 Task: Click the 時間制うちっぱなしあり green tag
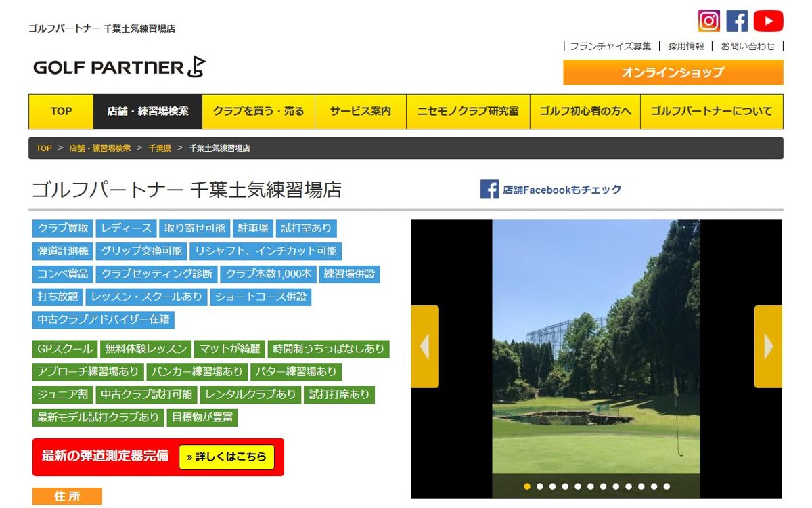click(329, 350)
